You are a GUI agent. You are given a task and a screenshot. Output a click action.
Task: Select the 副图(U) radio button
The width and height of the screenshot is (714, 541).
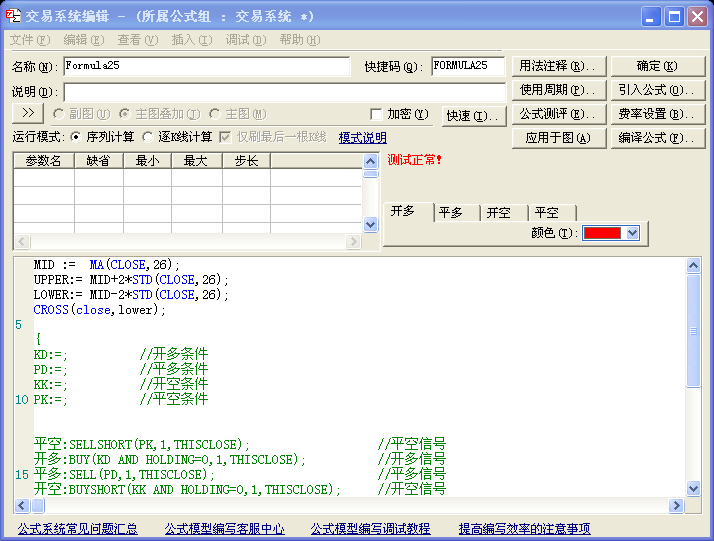[58, 114]
